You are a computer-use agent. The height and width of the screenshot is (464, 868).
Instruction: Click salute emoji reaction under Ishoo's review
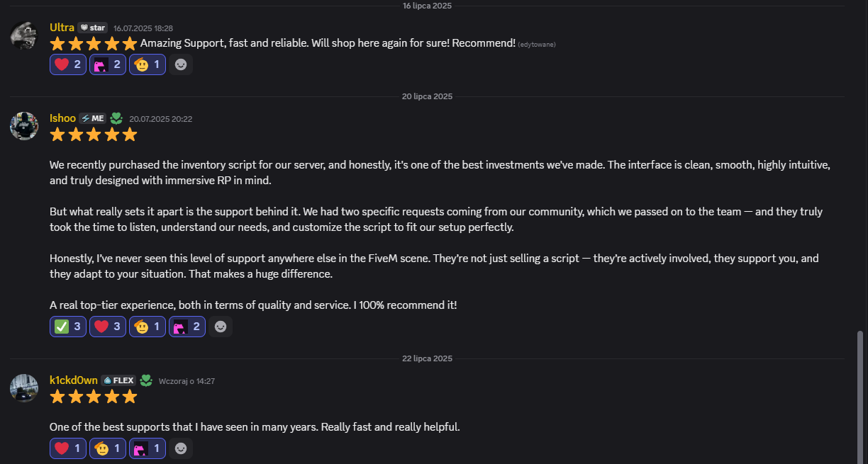pos(148,327)
